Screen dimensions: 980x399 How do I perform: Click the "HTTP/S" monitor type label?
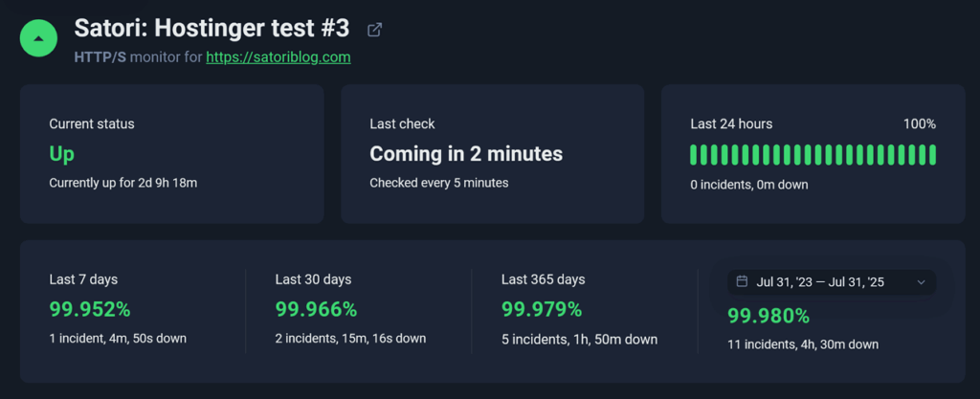(100, 57)
